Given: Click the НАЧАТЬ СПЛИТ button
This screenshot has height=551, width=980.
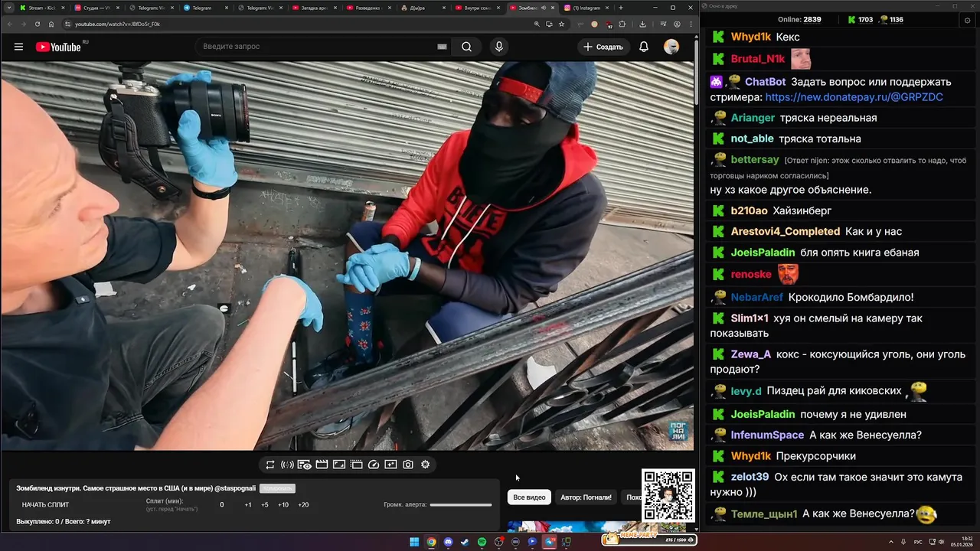Looking at the screenshot, I should coord(45,505).
